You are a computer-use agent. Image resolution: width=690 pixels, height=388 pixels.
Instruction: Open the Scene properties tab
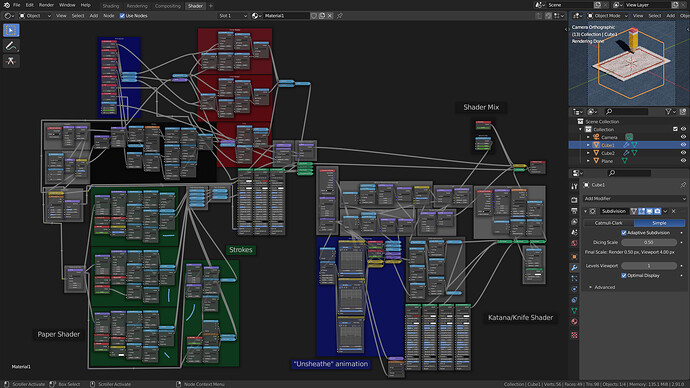pos(574,232)
